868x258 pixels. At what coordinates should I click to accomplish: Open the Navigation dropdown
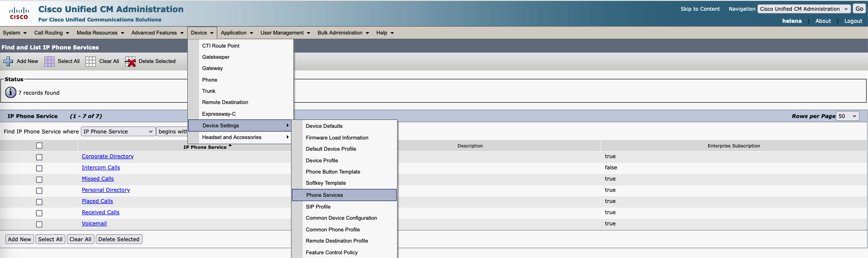click(804, 9)
